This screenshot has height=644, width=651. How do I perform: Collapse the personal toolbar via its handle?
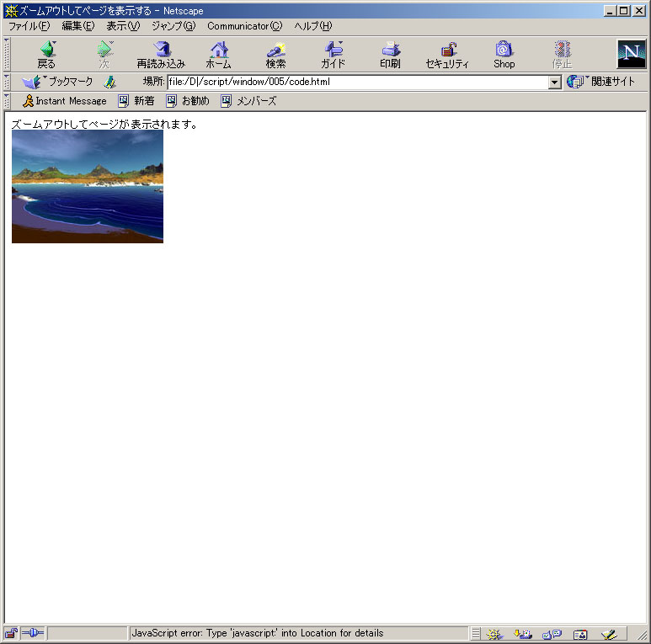point(7,101)
